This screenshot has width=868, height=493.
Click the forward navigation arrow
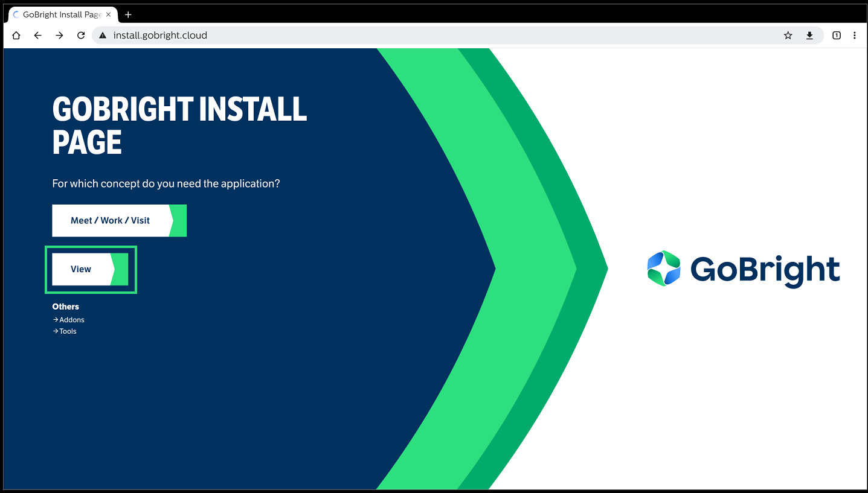pos(59,36)
